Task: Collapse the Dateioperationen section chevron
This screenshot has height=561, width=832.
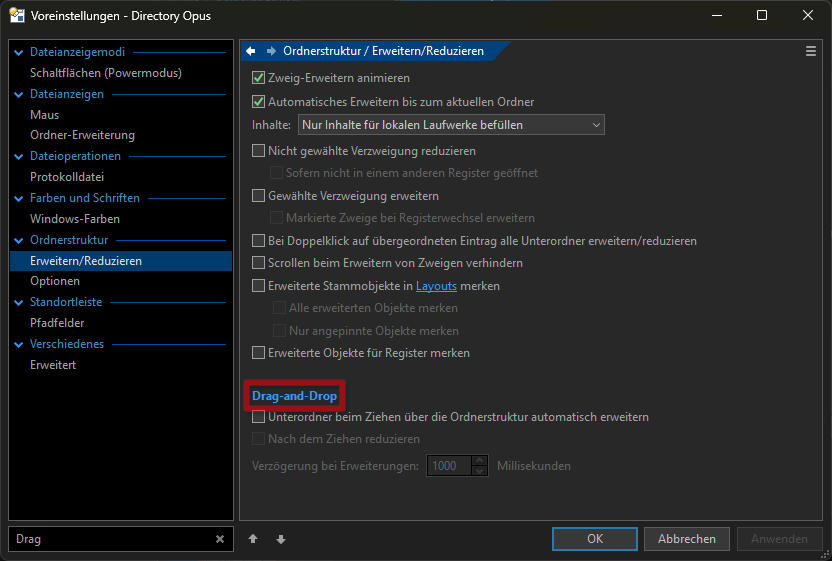Action: [x=19, y=157]
